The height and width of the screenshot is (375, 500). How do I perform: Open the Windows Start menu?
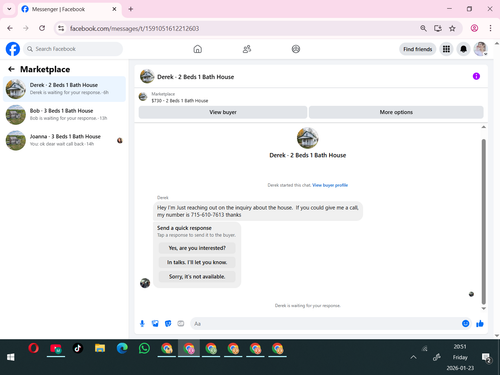(11, 357)
